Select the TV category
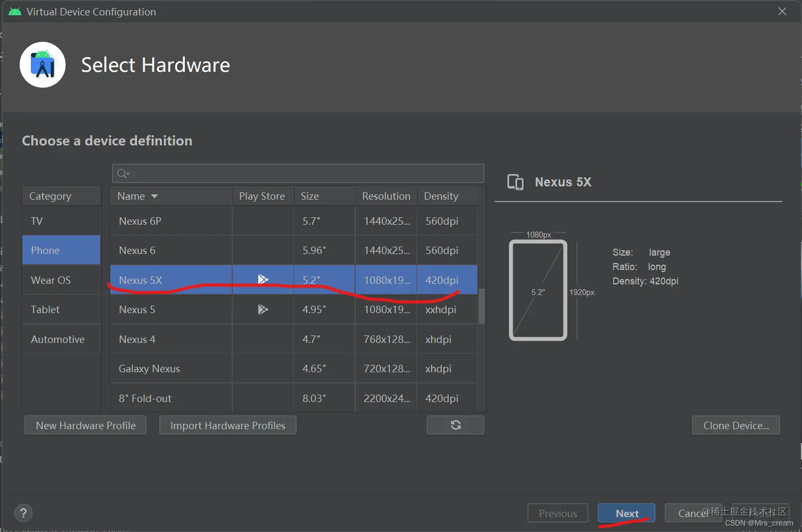 tap(61, 221)
